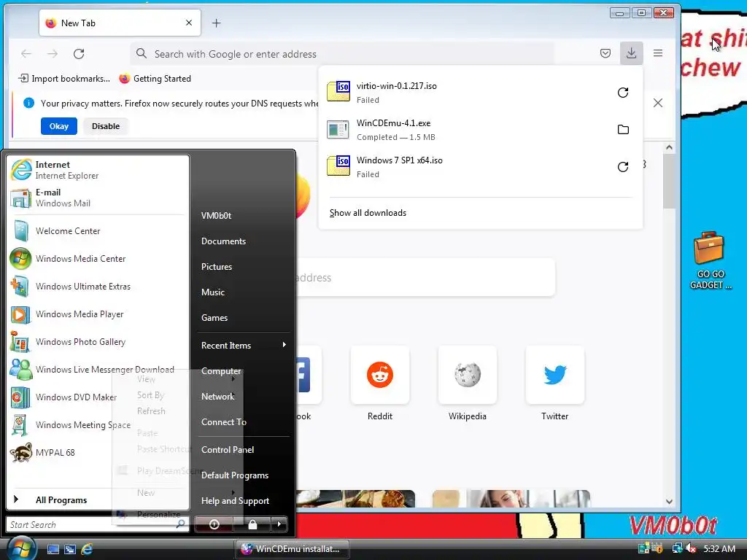747x560 pixels.
Task: Click the Firefox forward arrow
Action: [53, 54]
